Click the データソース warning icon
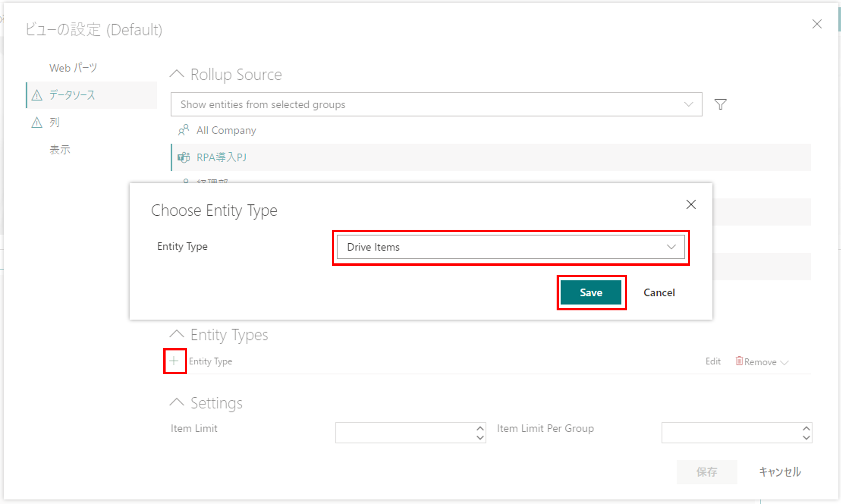The height and width of the screenshot is (504, 841). 37,95
